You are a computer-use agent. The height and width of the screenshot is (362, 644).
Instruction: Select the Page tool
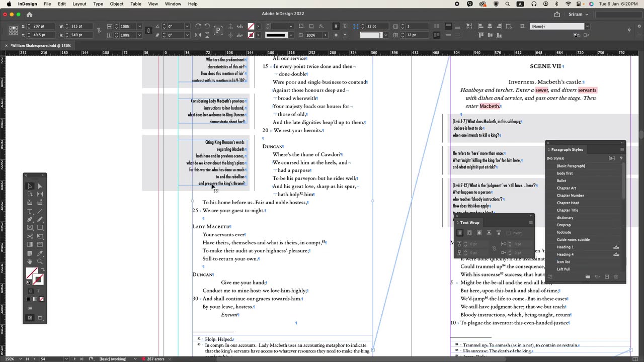(30, 194)
